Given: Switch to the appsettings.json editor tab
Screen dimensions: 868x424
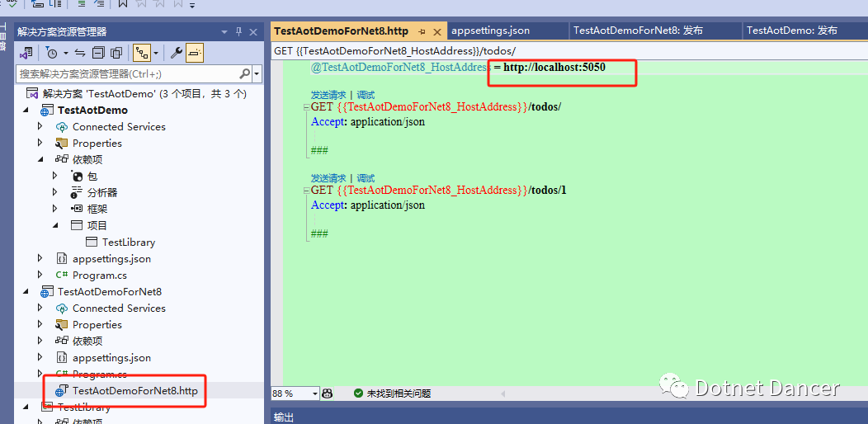Looking at the screenshot, I should point(490,31).
